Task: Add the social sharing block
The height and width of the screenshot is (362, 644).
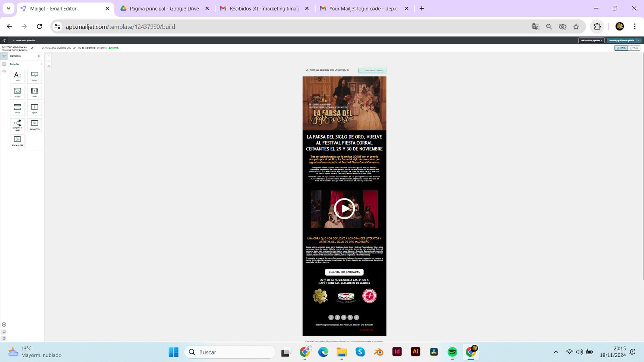Action: point(18,125)
